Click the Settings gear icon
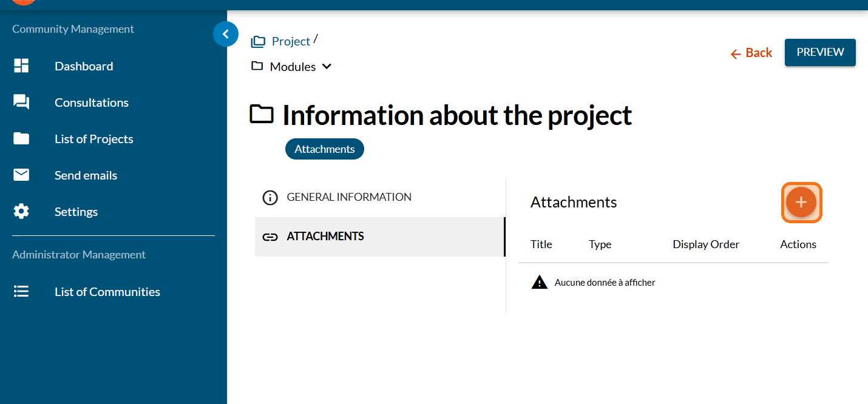 [21, 212]
